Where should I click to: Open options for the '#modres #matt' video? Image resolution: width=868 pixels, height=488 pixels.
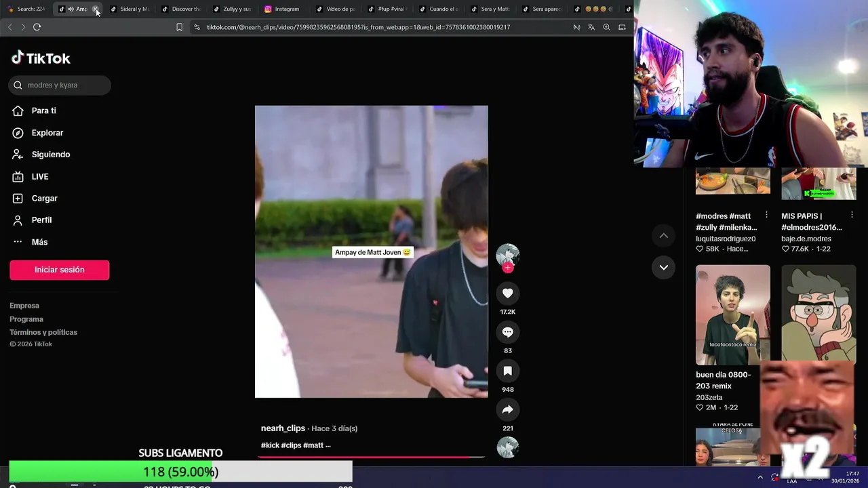(x=766, y=215)
